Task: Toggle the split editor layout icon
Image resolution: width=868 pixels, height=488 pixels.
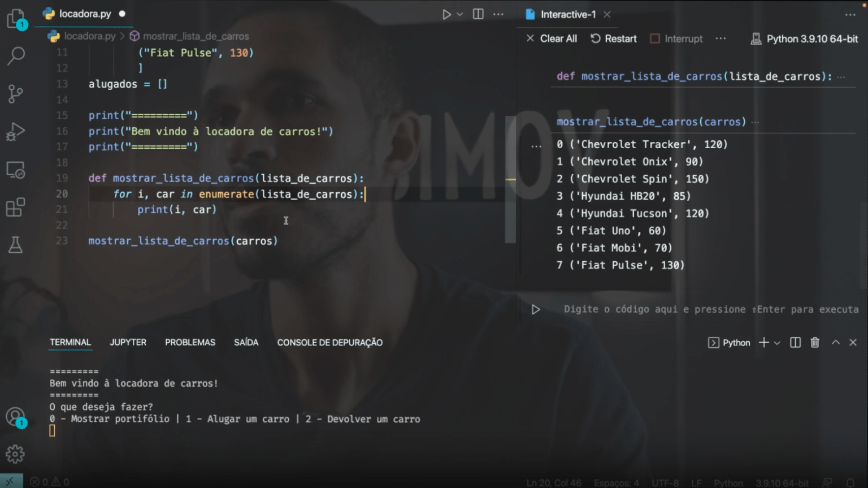Action: point(478,14)
